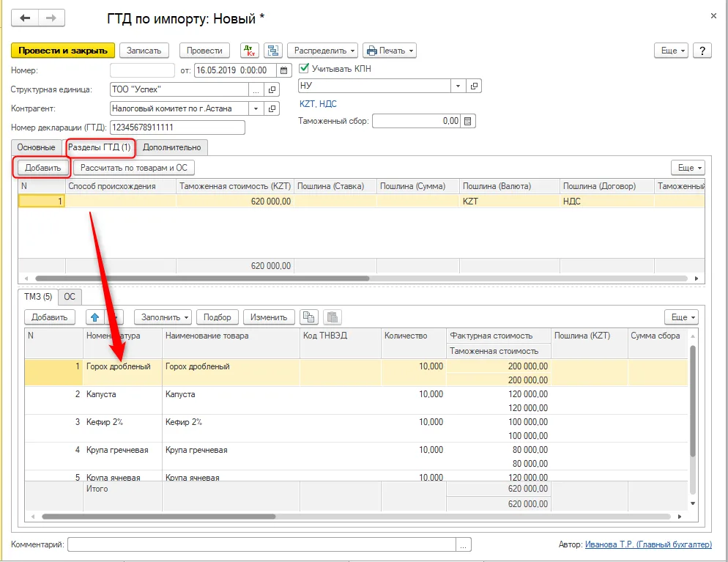Click the back navigation arrow

(25, 18)
